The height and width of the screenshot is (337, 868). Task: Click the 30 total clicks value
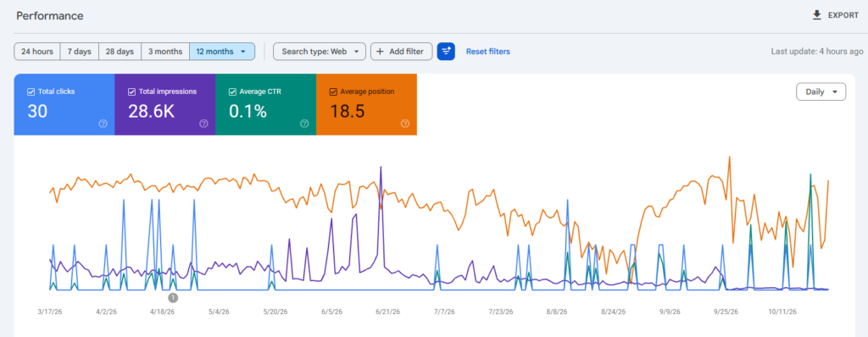coord(37,112)
